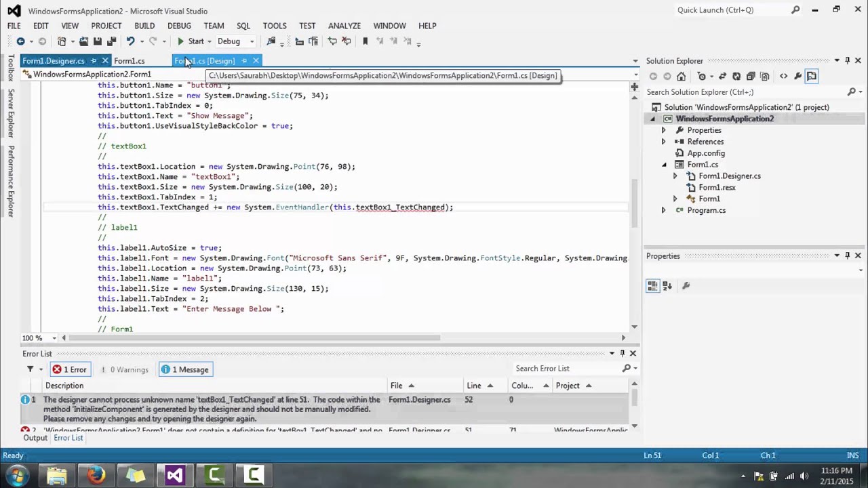Expand the References node
Viewport: 868px width, 488px height.
663,142
